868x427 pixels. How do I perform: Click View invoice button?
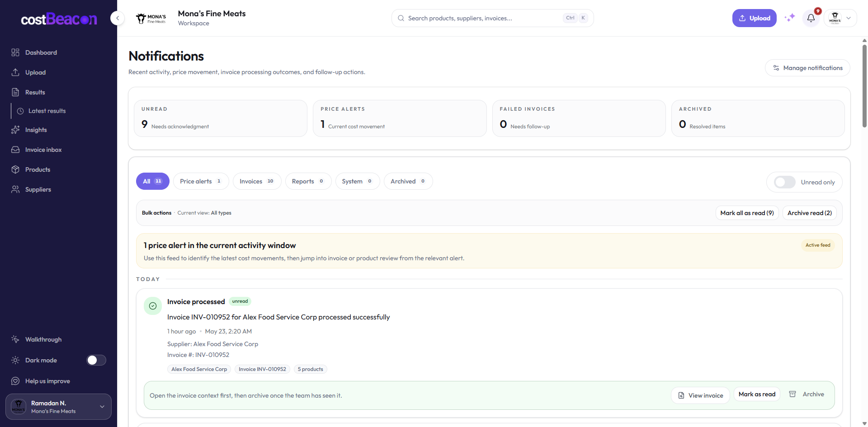coord(700,395)
